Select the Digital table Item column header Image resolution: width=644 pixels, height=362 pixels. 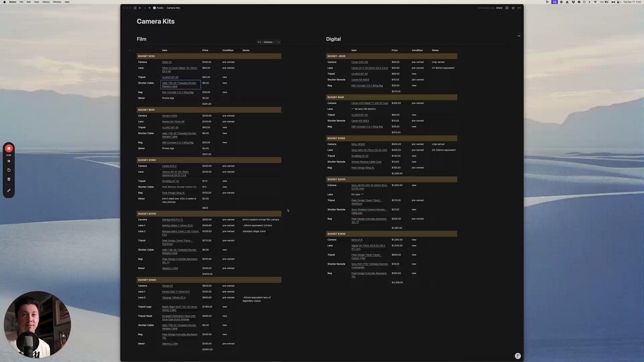click(x=354, y=50)
